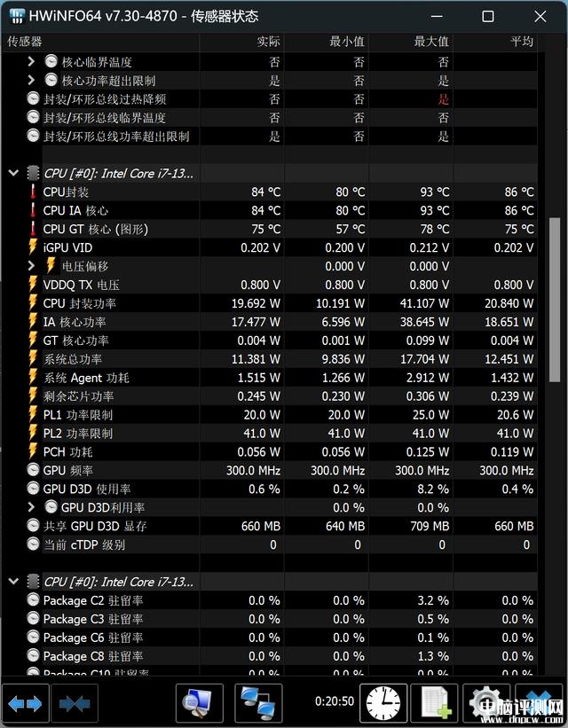
Task: Select the CPU 封装功率 row label
Action: [80, 303]
